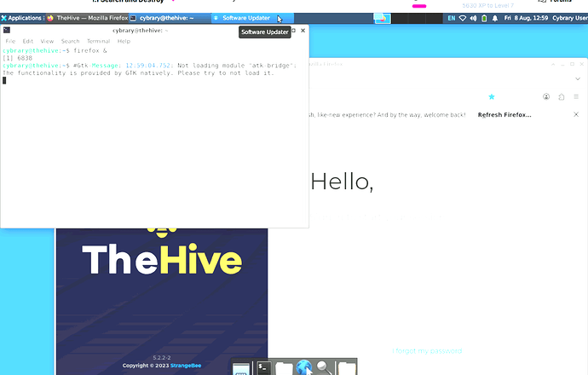Open the battery power manager tray icon
The image size is (588, 375).
coord(484,18)
